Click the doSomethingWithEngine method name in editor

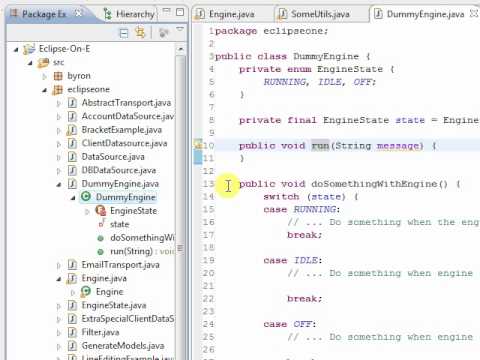pos(374,184)
